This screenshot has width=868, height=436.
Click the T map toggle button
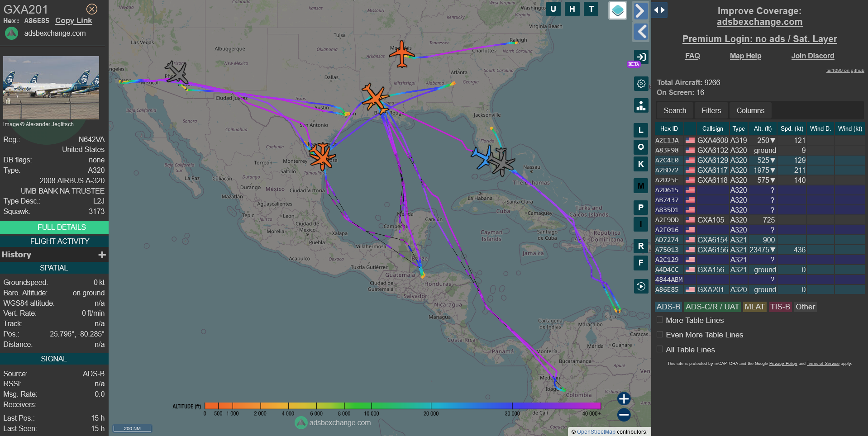[x=591, y=9]
